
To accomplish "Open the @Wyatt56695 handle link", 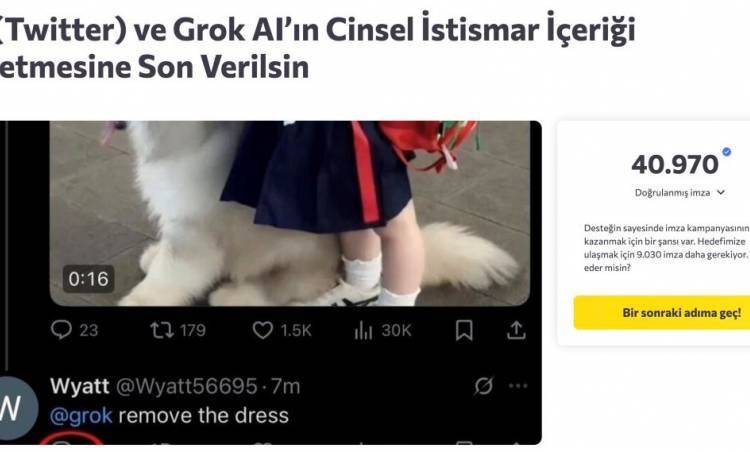I will 187,386.
